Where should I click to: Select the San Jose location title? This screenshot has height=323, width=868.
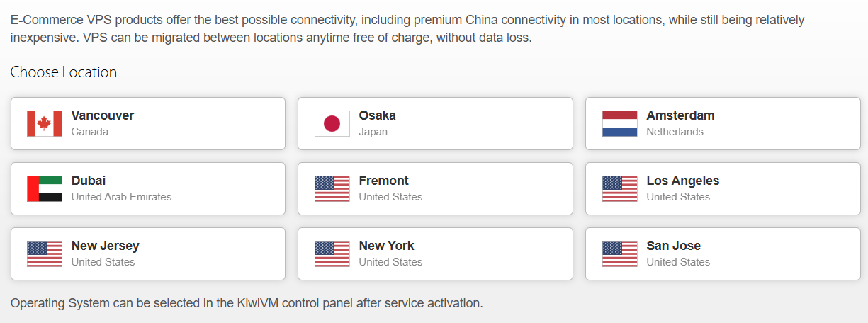point(673,246)
